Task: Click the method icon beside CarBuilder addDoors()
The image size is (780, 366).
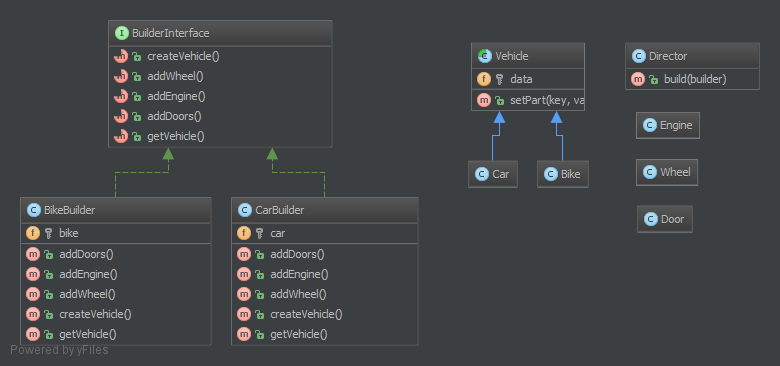Action: click(x=244, y=254)
